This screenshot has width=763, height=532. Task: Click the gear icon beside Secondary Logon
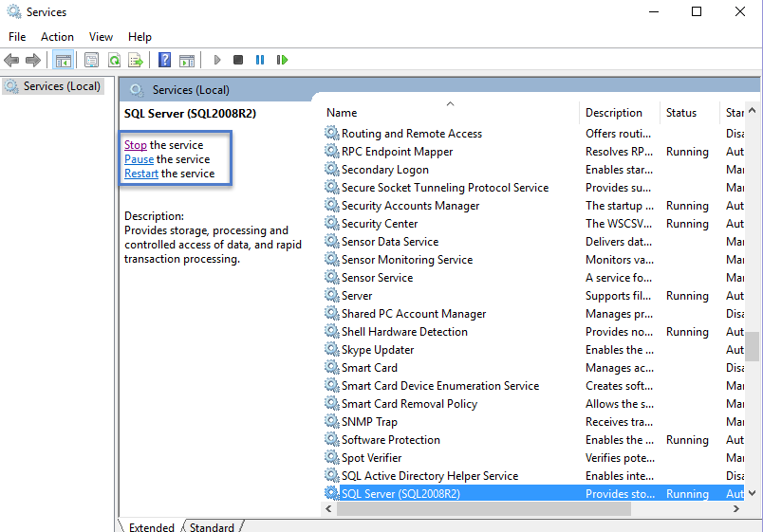[x=332, y=169]
